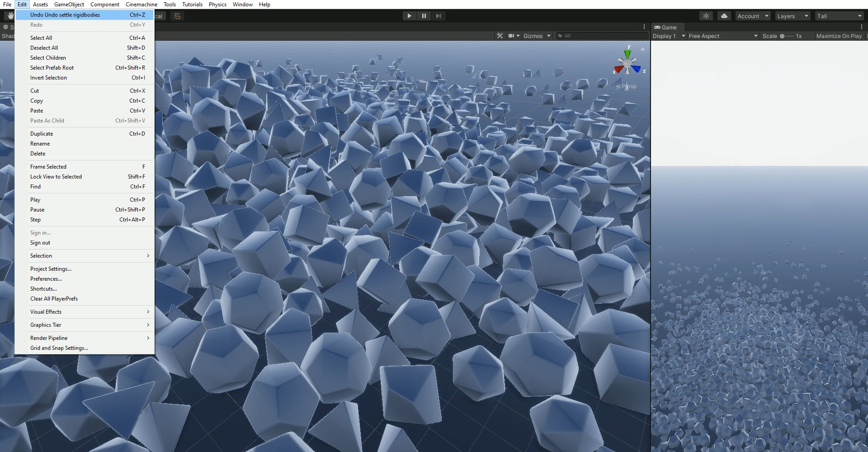Choose Lock View to Selected
Image resolution: width=868 pixels, height=452 pixels.
85,177
